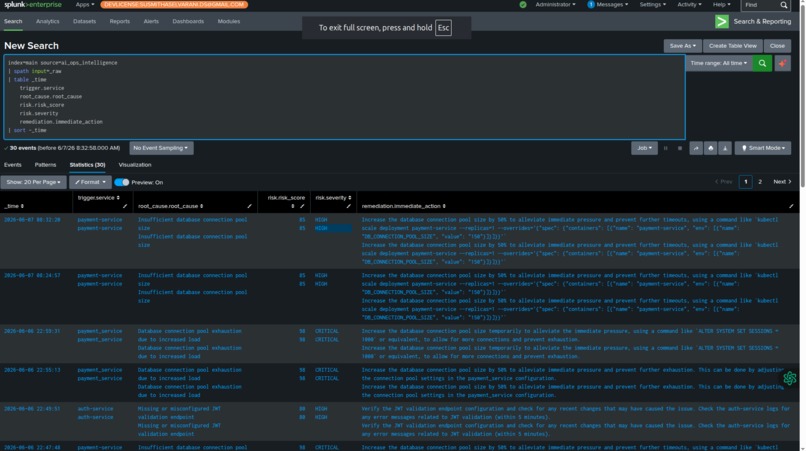Toggle the Preview: On switch
The height and width of the screenshot is (451, 806).
pyautogui.click(x=122, y=182)
